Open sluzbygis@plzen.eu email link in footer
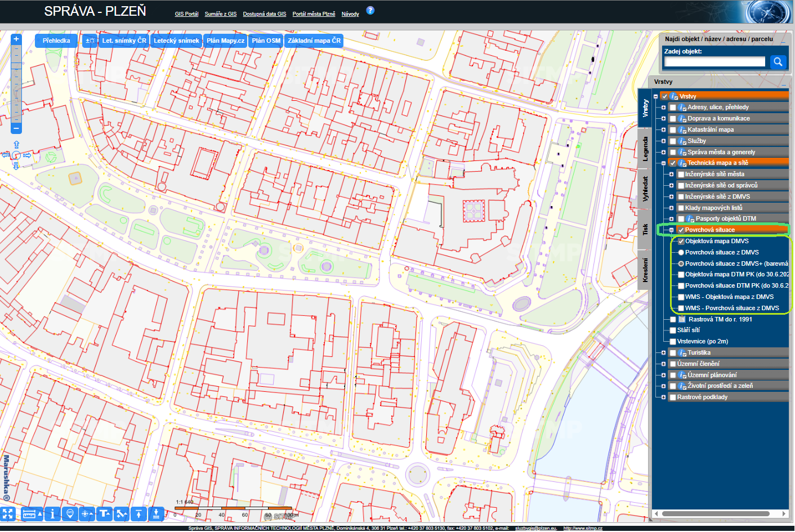The height and width of the screenshot is (532, 795). [535, 528]
